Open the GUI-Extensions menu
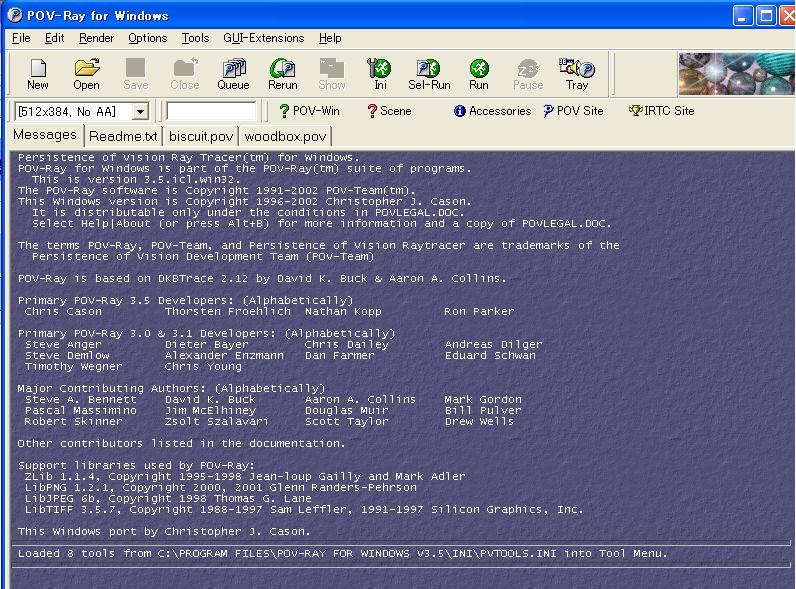The height and width of the screenshot is (589, 796). pos(263,38)
